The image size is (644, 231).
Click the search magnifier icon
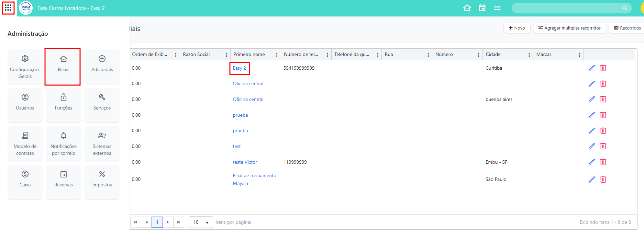(x=624, y=8)
